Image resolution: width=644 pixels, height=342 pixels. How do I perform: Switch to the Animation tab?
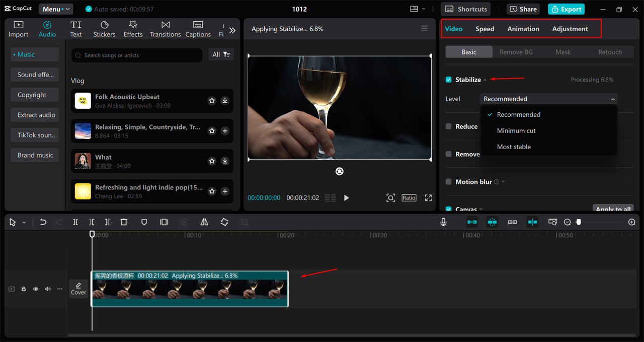[x=523, y=29]
